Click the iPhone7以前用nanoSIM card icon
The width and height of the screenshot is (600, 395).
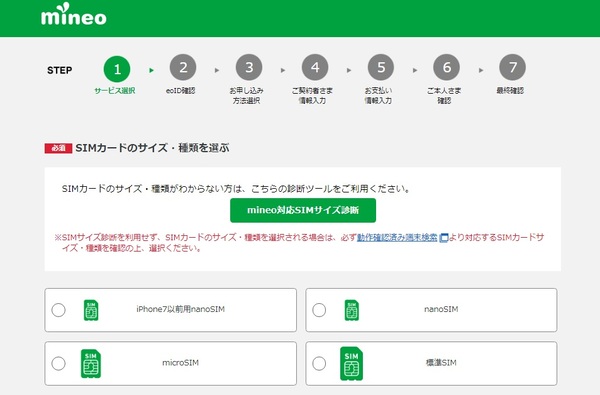click(x=91, y=310)
